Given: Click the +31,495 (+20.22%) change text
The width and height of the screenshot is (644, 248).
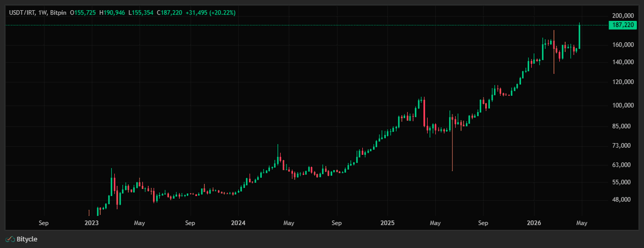Looking at the screenshot, I should 210,12.
